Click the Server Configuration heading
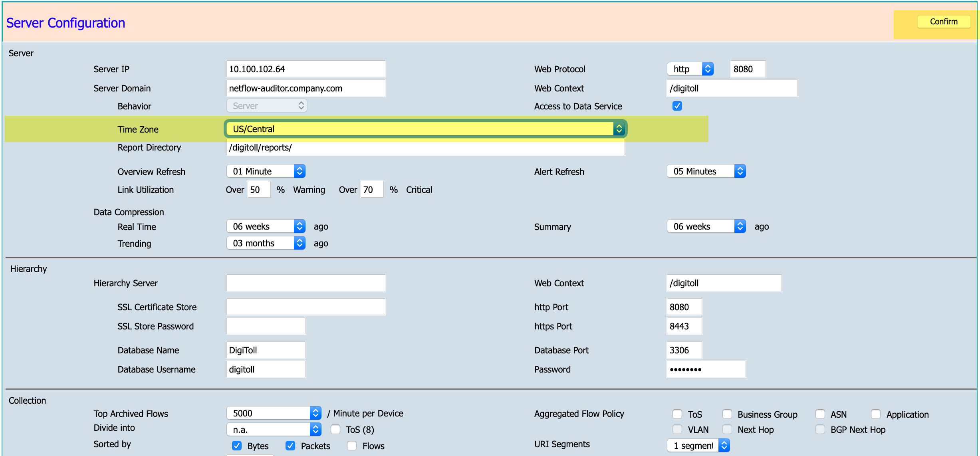Image resolution: width=980 pixels, height=456 pixels. 65,23
